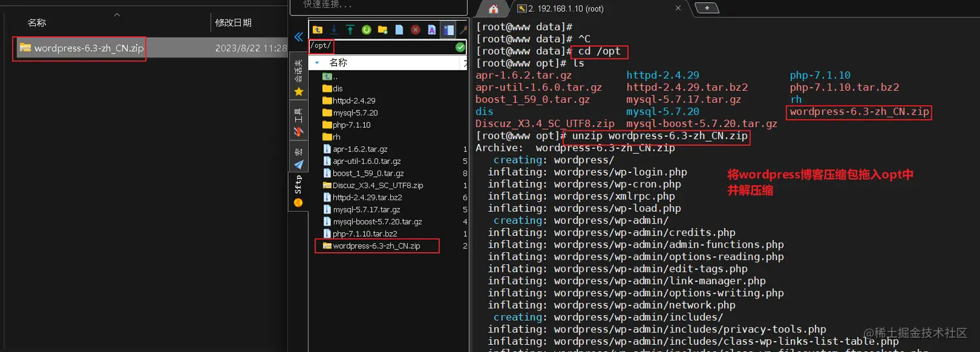
Task: Click httpd-2.4.29 in the terminal ls output
Action: 662,75
